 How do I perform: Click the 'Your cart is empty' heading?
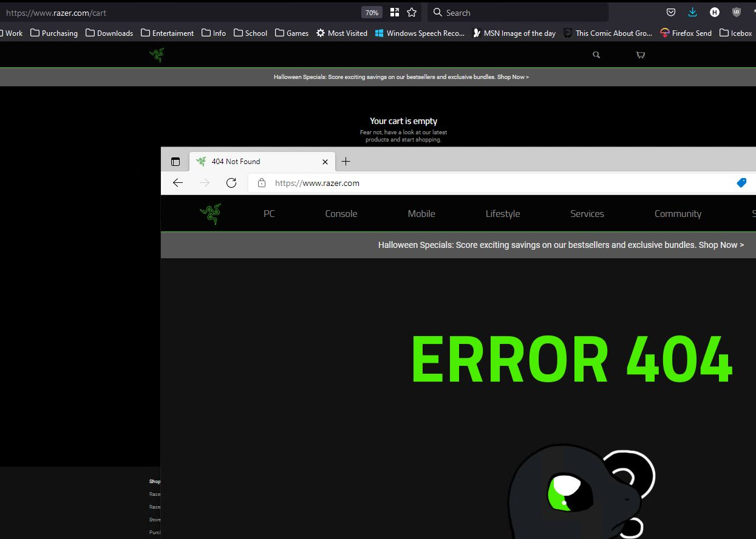(x=403, y=121)
